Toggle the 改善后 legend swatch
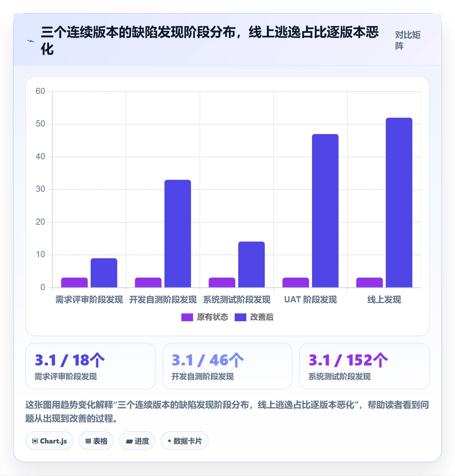The image size is (455, 476). click(x=240, y=317)
